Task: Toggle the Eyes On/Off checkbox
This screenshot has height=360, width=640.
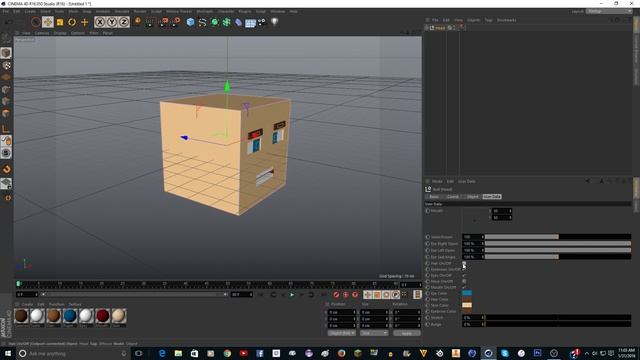Action: (x=464, y=276)
